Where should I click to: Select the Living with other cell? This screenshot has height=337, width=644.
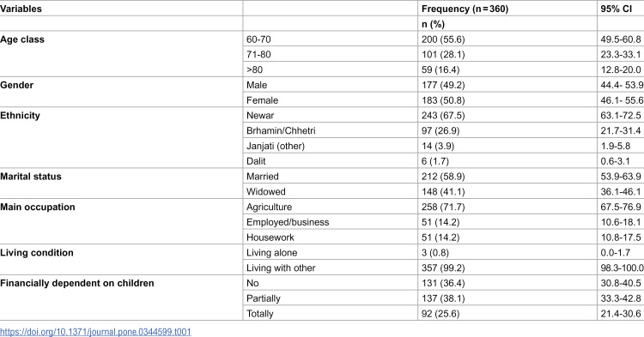281,268
